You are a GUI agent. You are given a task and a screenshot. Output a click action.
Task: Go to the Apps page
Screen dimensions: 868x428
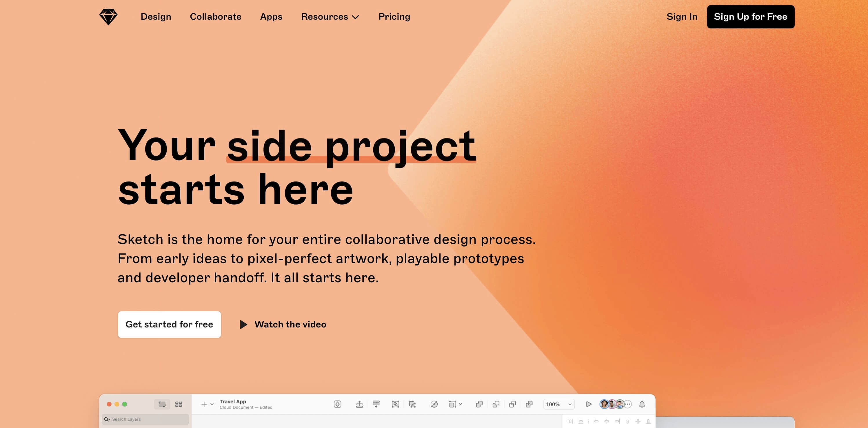pyautogui.click(x=271, y=17)
